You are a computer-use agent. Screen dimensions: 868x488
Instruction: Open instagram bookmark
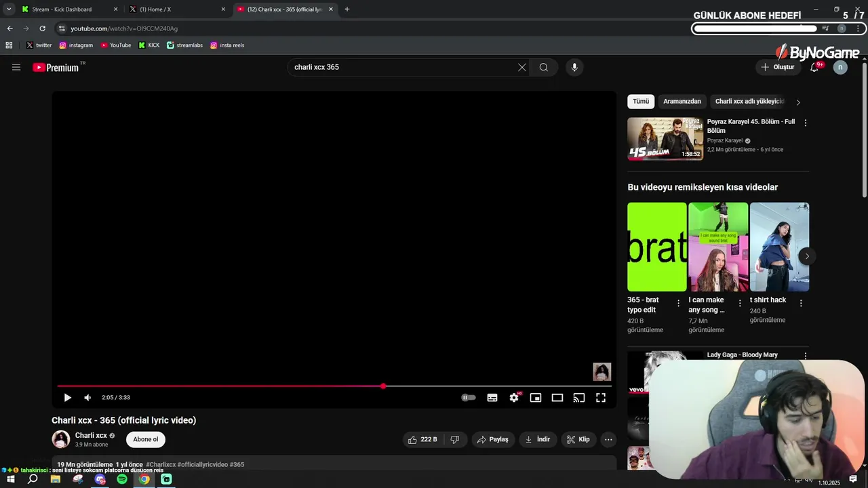(x=76, y=45)
